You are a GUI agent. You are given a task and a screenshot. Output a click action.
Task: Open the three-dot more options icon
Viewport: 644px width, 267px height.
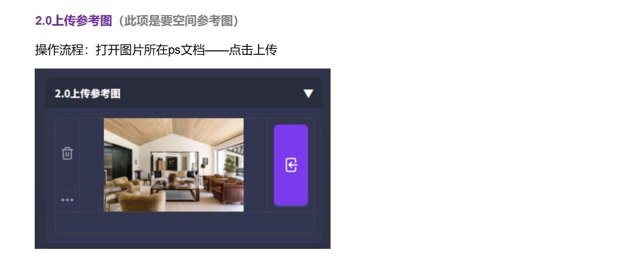click(x=67, y=200)
